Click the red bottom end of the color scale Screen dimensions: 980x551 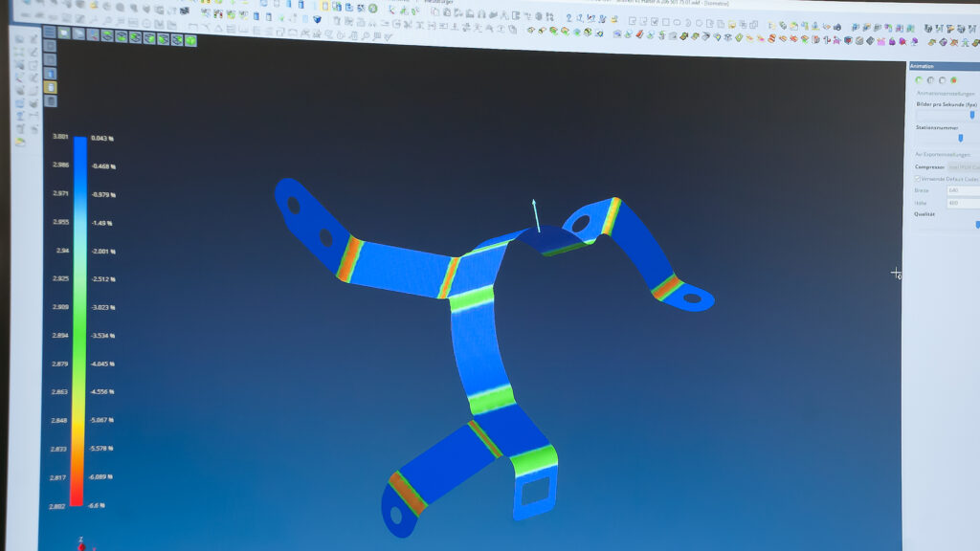coord(77,496)
